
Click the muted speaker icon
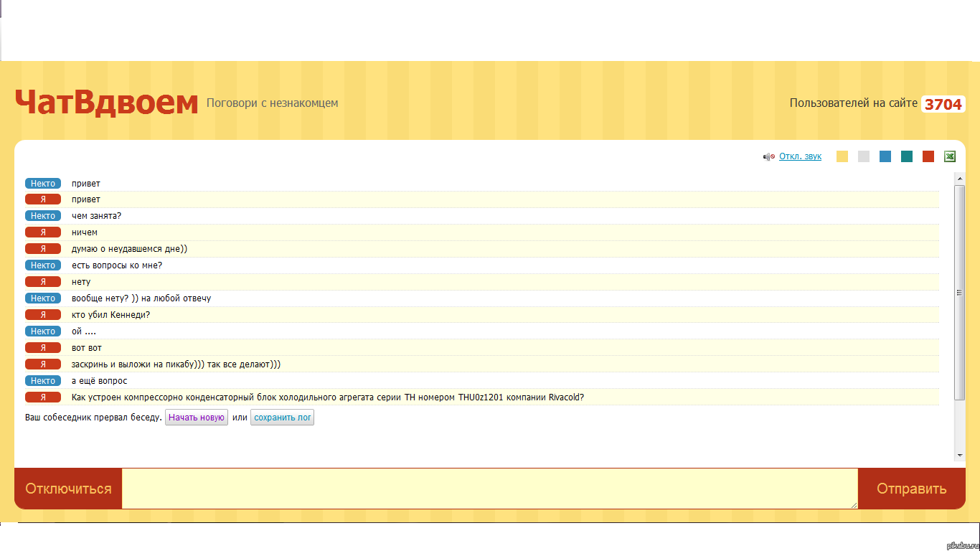tap(768, 156)
